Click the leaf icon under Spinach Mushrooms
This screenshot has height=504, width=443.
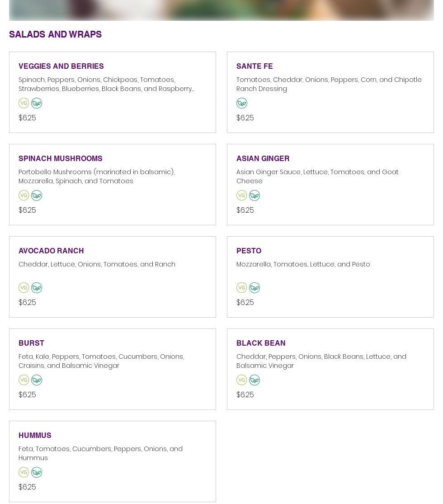pyautogui.click(x=37, y=195)
